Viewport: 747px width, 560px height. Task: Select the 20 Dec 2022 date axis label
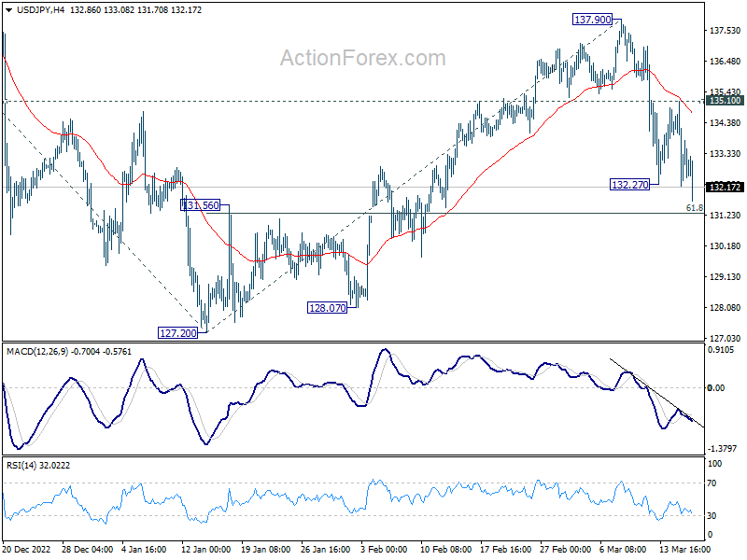(x=26, y=550)
